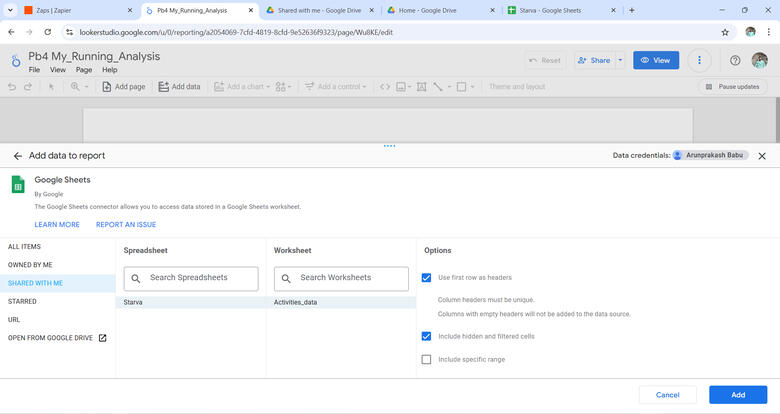Select OWNED BY ME filter

click(58, 265)
